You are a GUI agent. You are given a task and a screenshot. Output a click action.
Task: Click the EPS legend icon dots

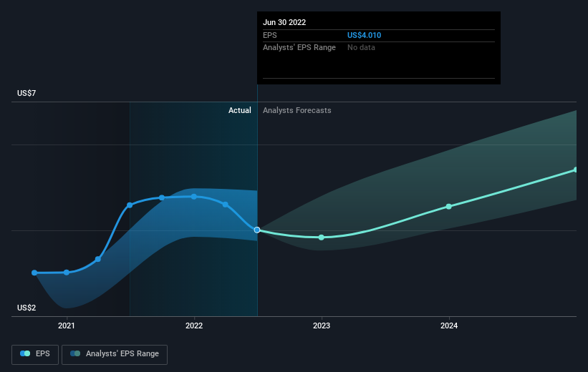tap(26, 354)
